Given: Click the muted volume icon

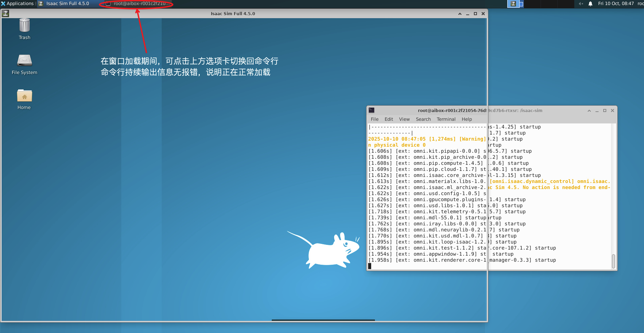Looking at the screenshot, I should click(581, 4).
